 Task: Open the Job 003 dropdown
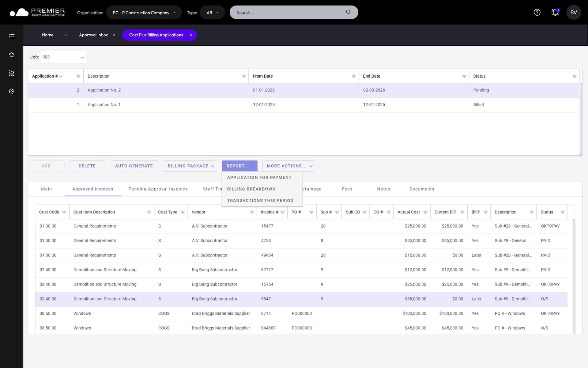(63, 57)
